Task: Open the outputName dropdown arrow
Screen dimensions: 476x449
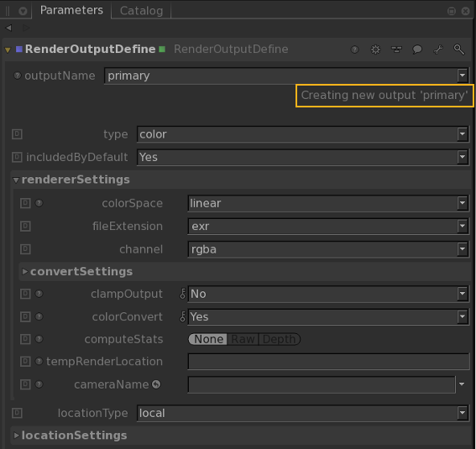Action: point(463,76)
